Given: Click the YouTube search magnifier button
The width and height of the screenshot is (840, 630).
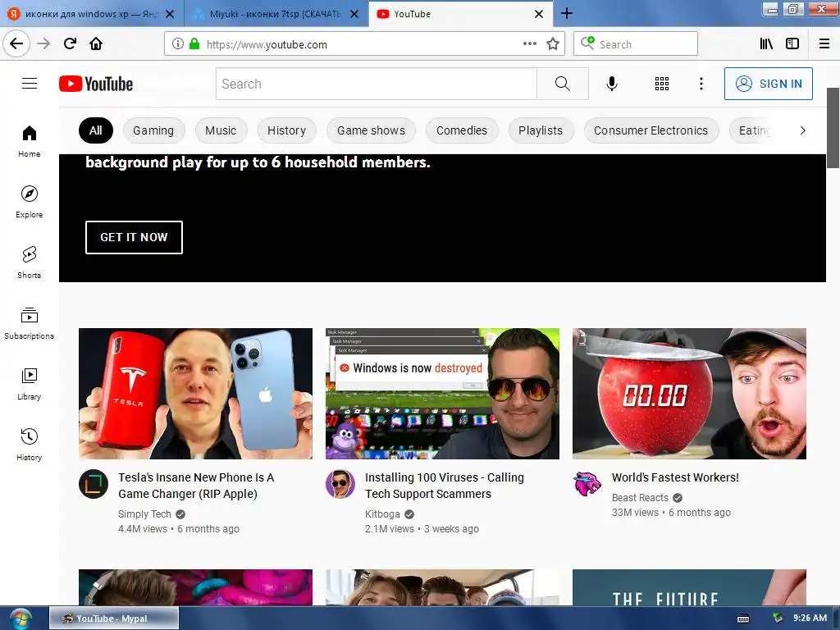Looking at the screenshot, I should coord(563,84).
